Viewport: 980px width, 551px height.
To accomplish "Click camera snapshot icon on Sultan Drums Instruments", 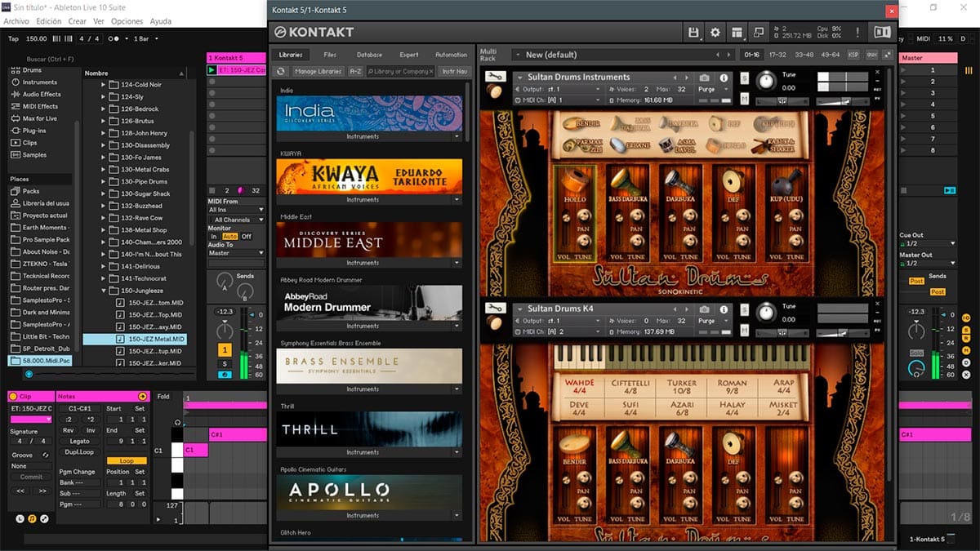I will [x=705, y=78].
